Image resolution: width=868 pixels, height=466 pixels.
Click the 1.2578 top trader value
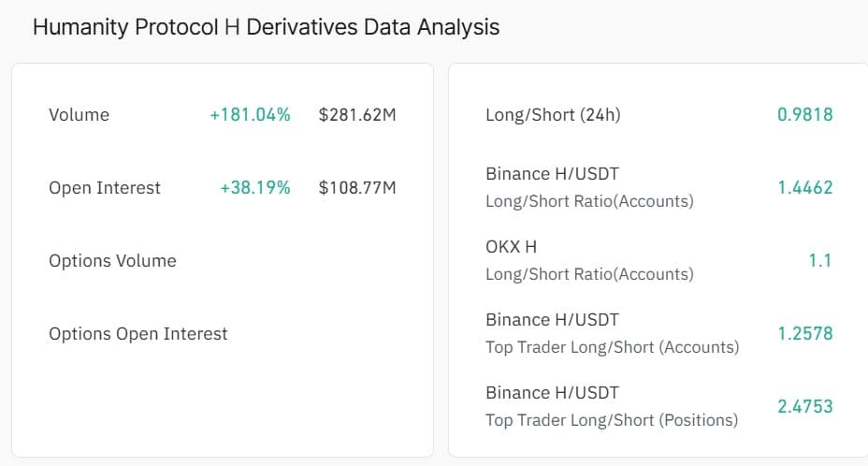805,334
